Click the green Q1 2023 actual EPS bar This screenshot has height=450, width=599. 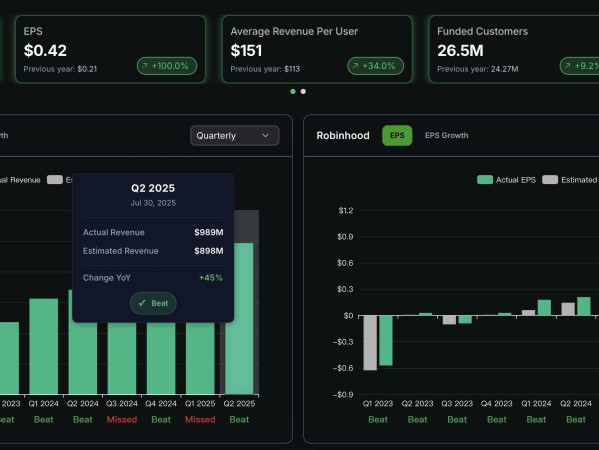pyautogui.click(x=386, y=341)
